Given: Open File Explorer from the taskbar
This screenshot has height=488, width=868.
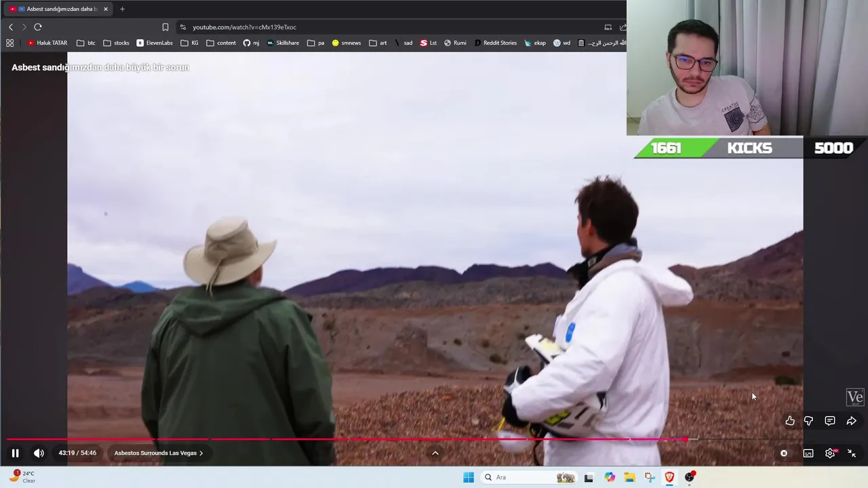Looking at the screenshot, I should click(x=629, y=477).
